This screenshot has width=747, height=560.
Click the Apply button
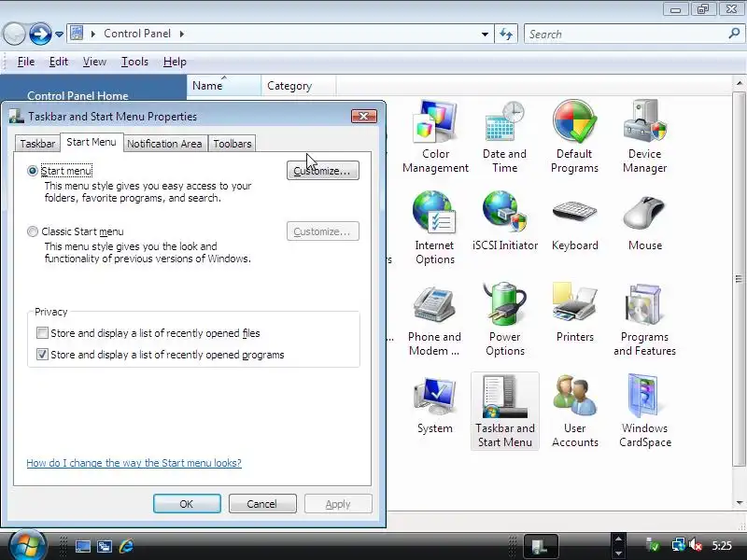(338, 504)
